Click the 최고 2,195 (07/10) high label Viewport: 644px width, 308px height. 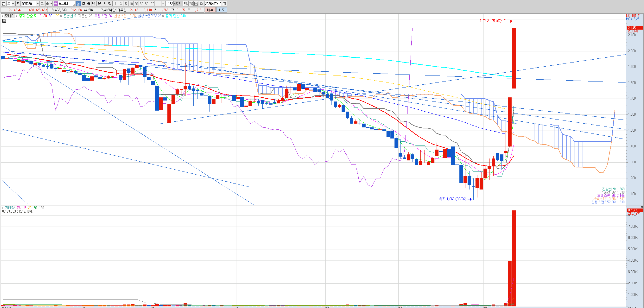coord(493,21)
